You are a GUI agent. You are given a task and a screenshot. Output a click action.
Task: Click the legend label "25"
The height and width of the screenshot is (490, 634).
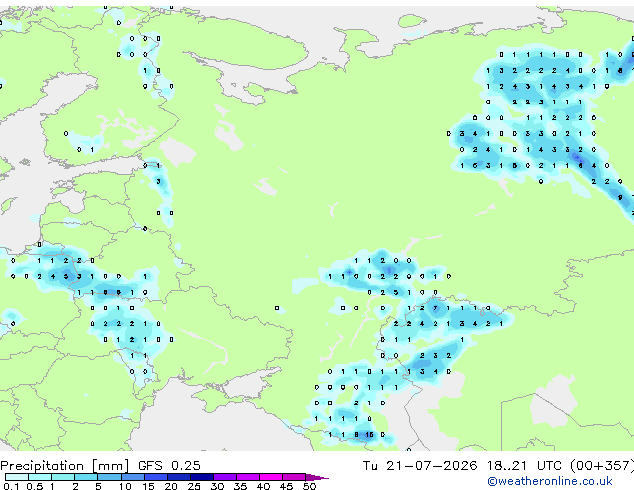(194, 486)
